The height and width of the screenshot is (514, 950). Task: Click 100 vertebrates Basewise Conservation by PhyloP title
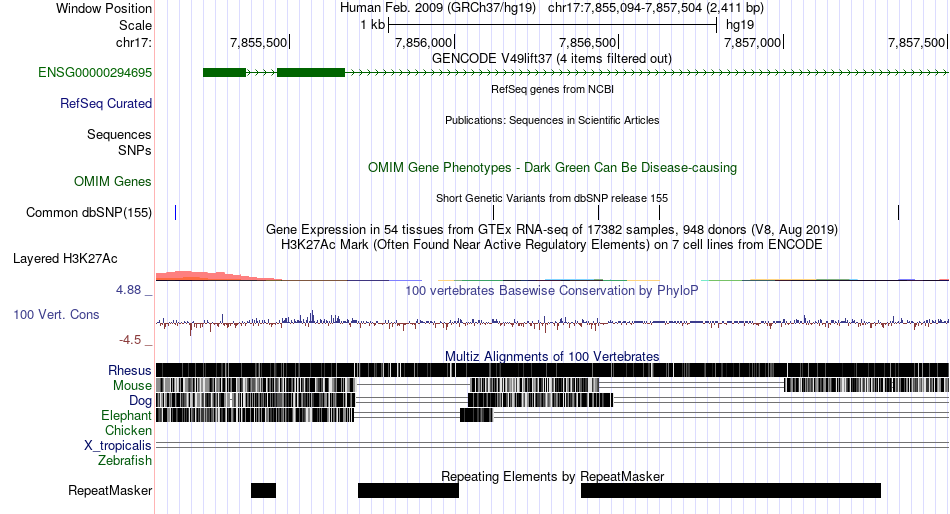pyautogui.click(x=552, y=291)
